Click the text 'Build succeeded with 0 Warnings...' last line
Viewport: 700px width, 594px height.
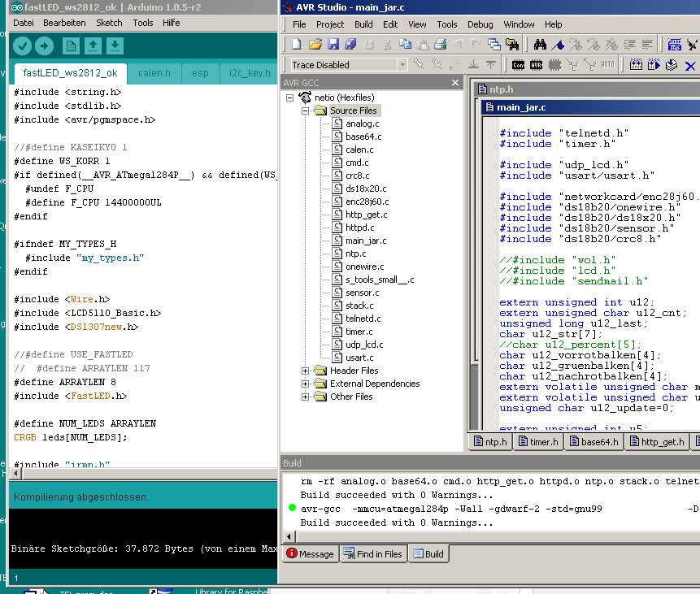pyautogui.click(x=397, y=522)
